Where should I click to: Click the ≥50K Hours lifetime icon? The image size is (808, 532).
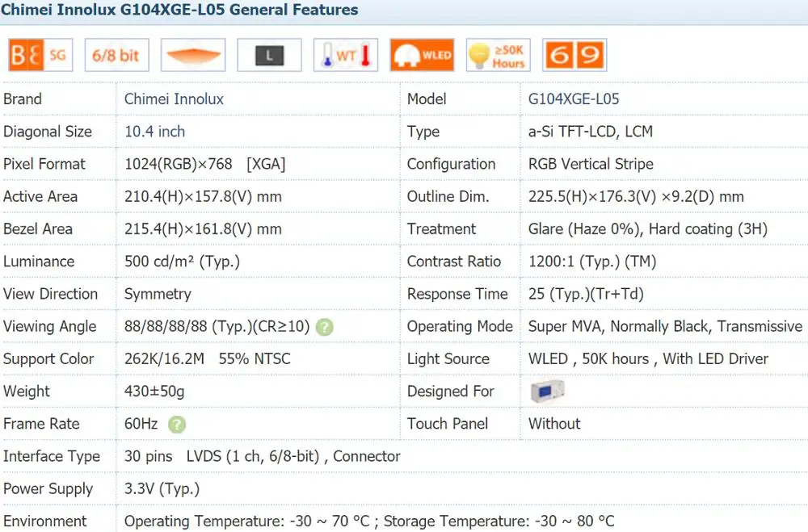click(498, 55)
